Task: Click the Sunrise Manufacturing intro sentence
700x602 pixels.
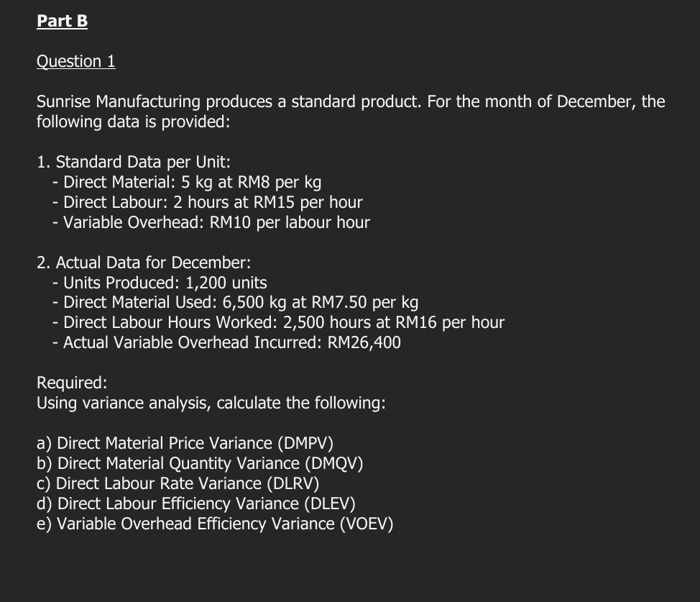Action: pos(351,101)
